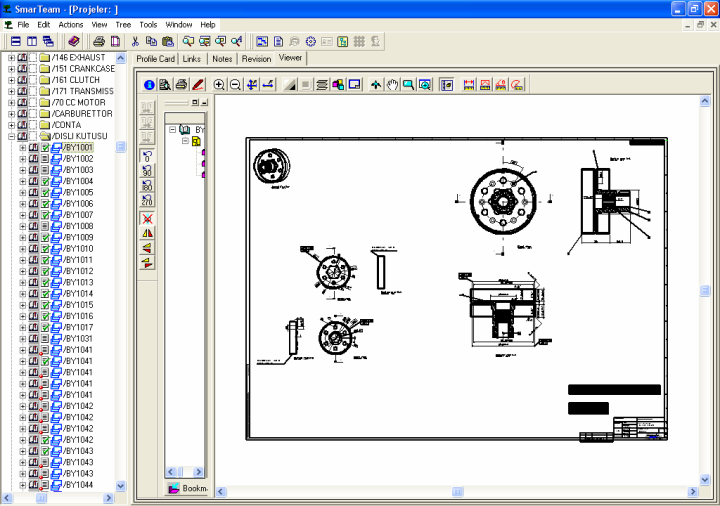Image resolution: width=720 pixels, height=506 pixels.
Task: Expand the /BY1010 tree item
Action: click(x=22, y=249)
